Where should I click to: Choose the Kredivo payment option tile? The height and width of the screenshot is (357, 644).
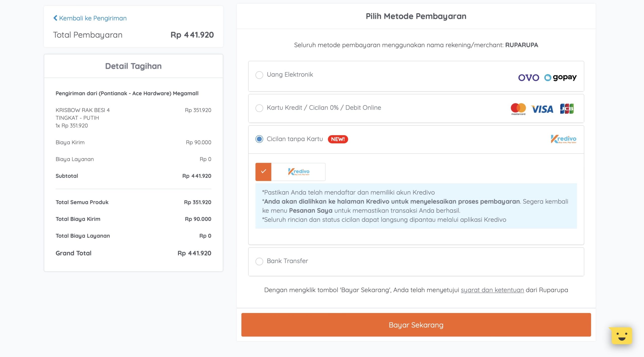pos(298,172)
